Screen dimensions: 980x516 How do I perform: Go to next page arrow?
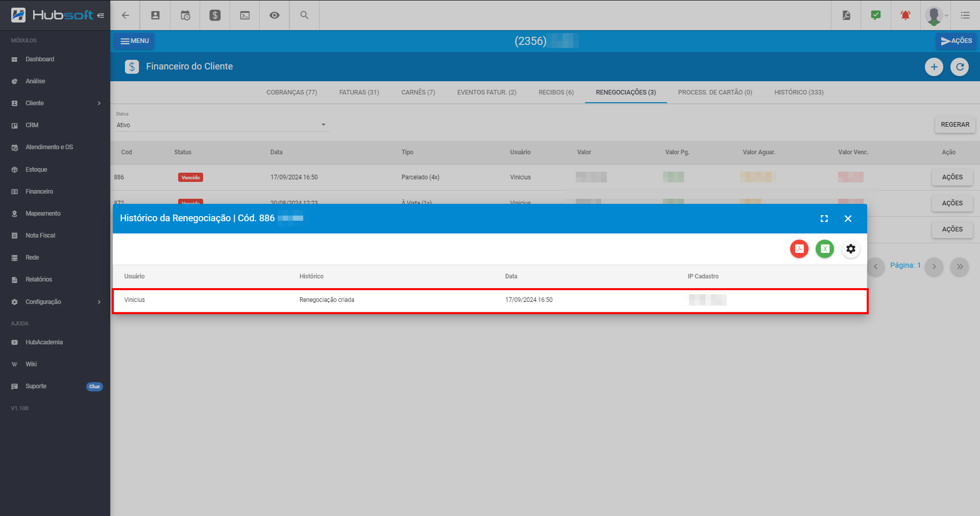[934, 267]
